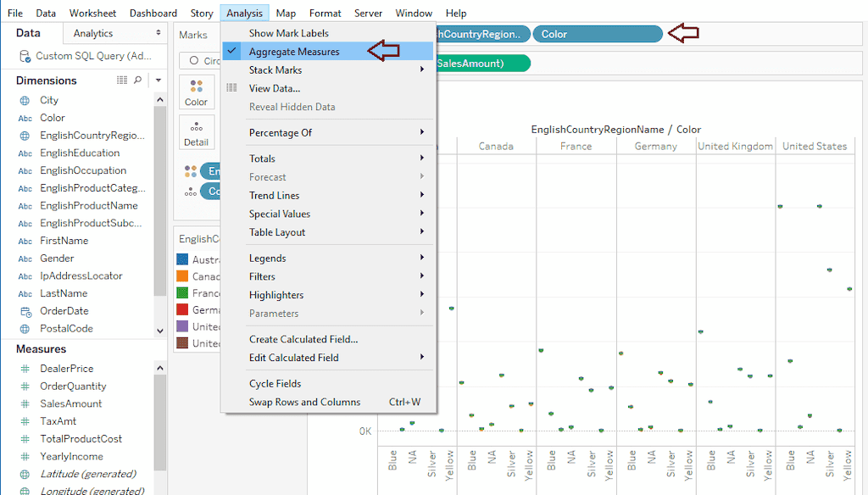The image size is (868, 495).
Task: Switch to the Analytics tab
Action: [x=93, y=33]
